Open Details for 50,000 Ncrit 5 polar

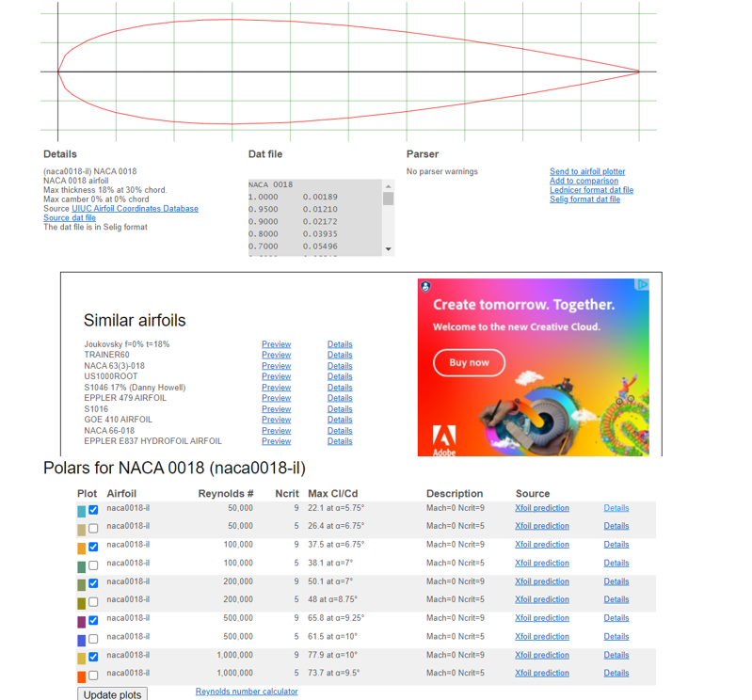click(616, 526)
